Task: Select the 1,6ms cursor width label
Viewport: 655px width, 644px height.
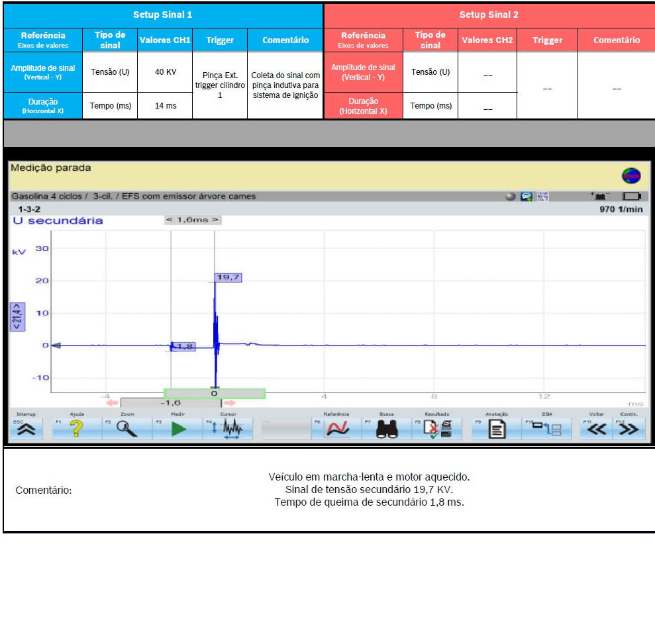Action: pos(193,220)
